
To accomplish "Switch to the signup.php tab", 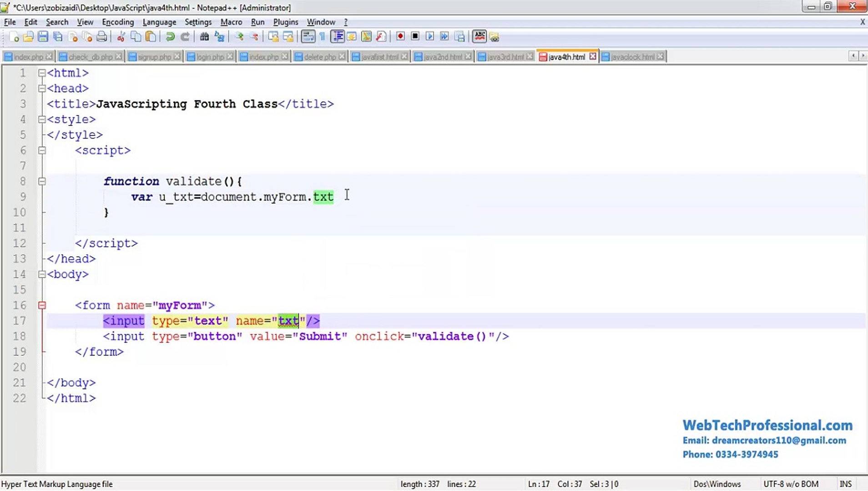I will pos(154,57).
